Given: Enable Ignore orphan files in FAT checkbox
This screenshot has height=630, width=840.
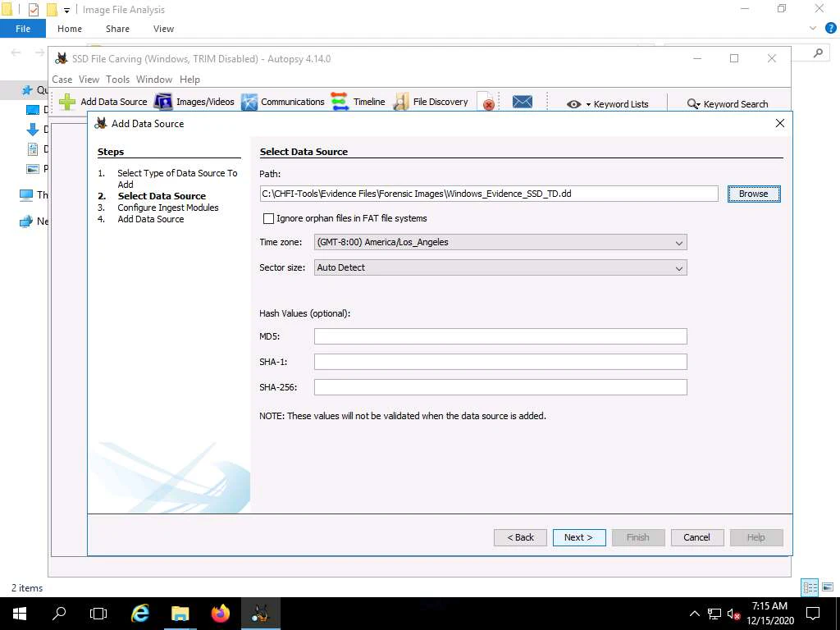Looking at the screenshot, I should [x=268, y=218].
